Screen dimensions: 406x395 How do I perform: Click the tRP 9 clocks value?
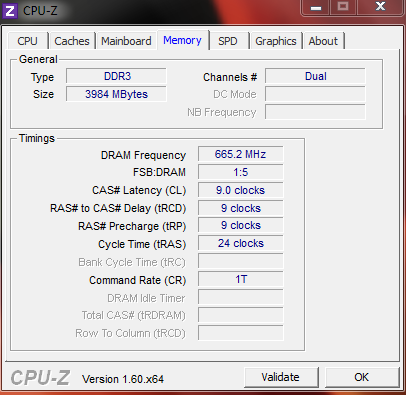(x=240, y=225)
